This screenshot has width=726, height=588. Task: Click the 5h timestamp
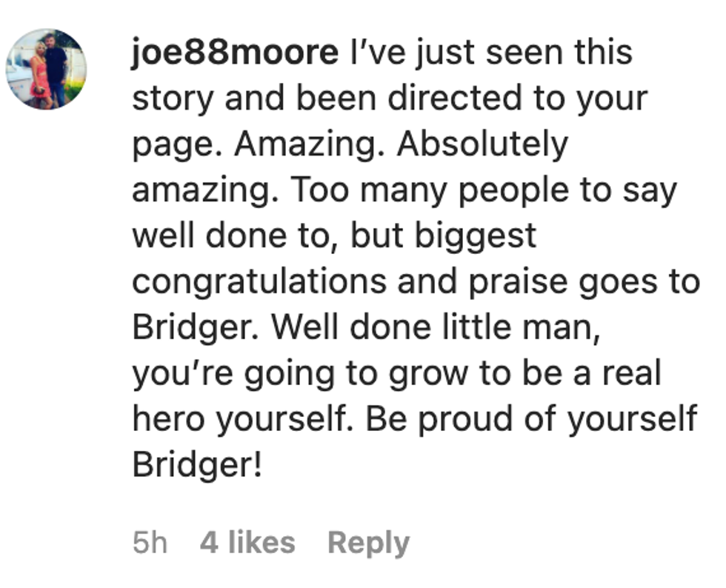point(150,543)
